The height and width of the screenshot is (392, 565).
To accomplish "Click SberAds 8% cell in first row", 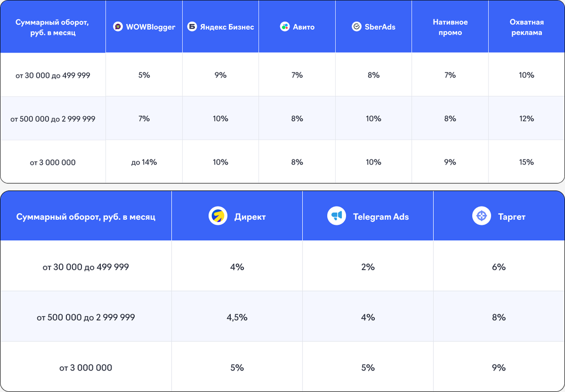I will click(x=374, y=75).
